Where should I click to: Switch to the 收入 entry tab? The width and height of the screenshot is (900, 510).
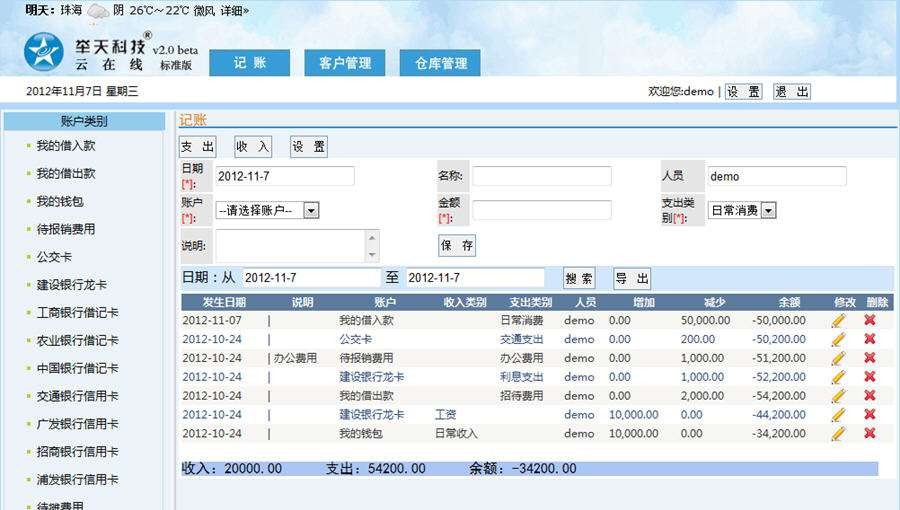point(253,147)
